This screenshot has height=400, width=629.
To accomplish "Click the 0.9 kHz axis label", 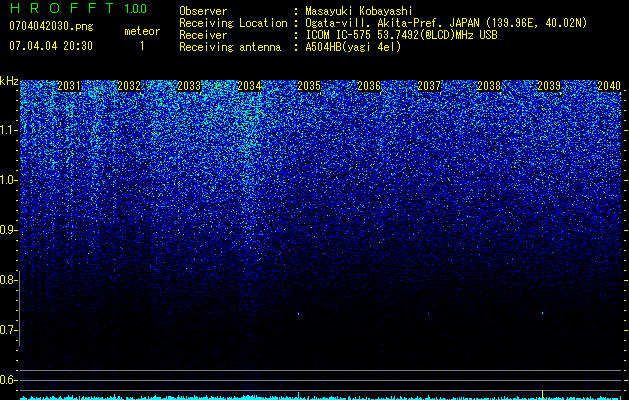I will [8, 230].
